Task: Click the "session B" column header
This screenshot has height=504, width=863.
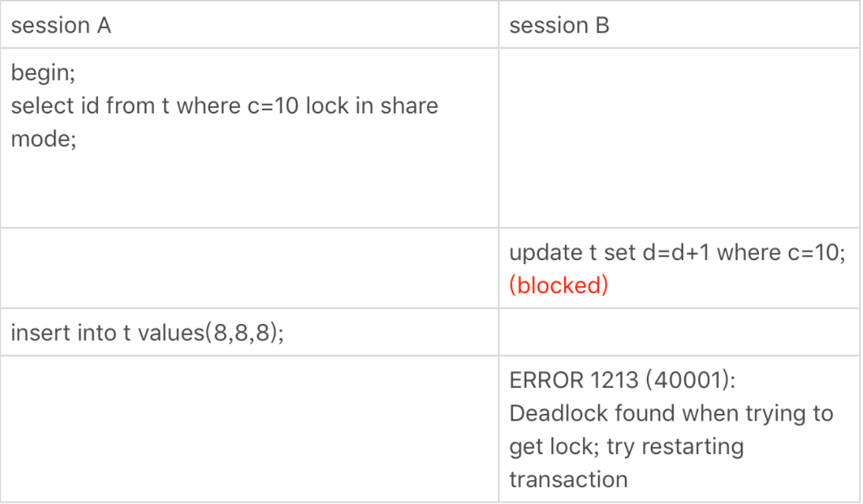Action: pos(559,25)
